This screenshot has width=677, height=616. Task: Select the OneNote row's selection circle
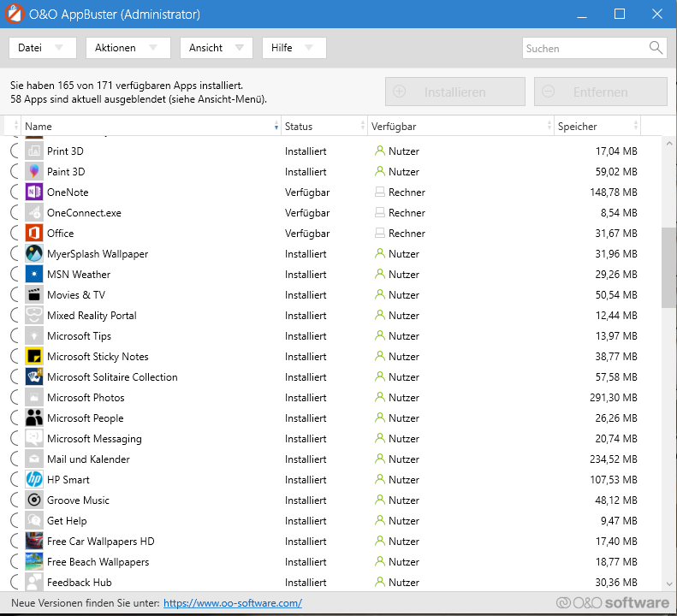pyautogui.click(x=15, y=192)
